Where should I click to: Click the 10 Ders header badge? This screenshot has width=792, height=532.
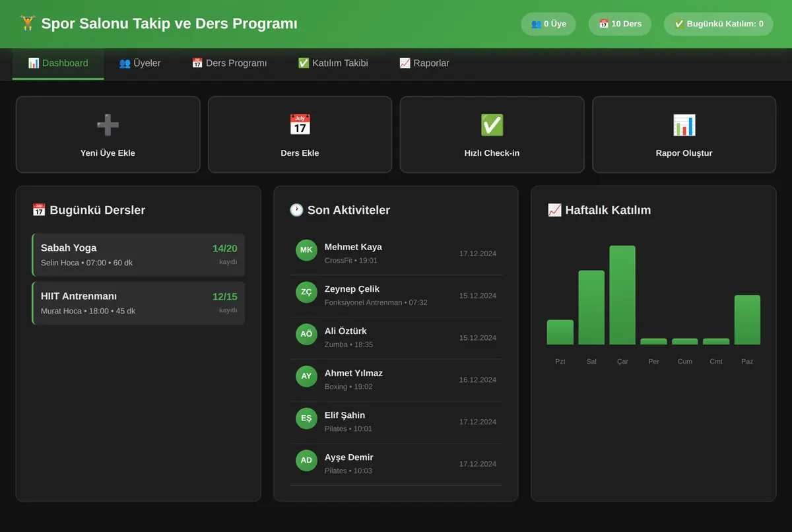pos(620,24)
